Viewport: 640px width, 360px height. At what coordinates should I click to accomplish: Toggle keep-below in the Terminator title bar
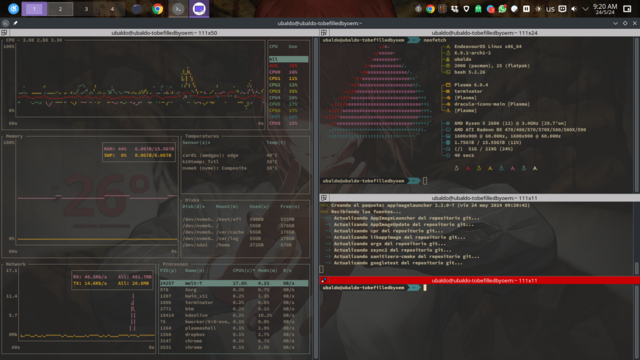615,23
